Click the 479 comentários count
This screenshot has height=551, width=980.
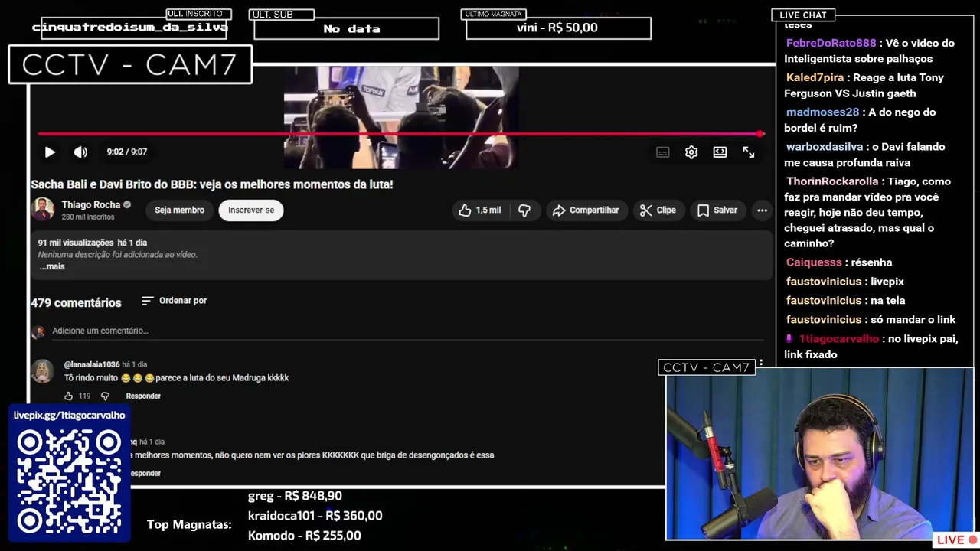pos(76,303)
